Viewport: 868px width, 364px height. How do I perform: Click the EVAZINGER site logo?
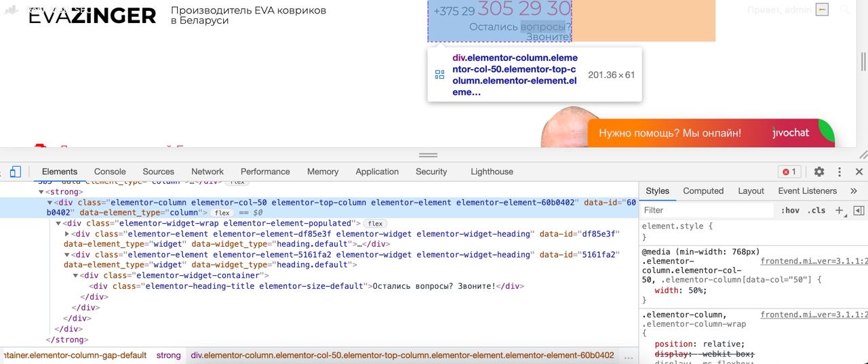point(92,16)
